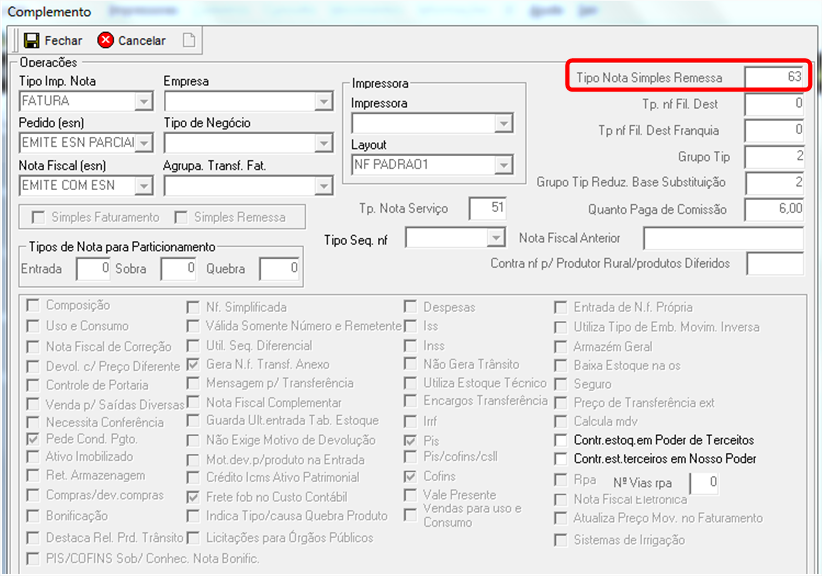Toggle Frete fob no Custo Contábil checkbox

[x=193, y=497]
